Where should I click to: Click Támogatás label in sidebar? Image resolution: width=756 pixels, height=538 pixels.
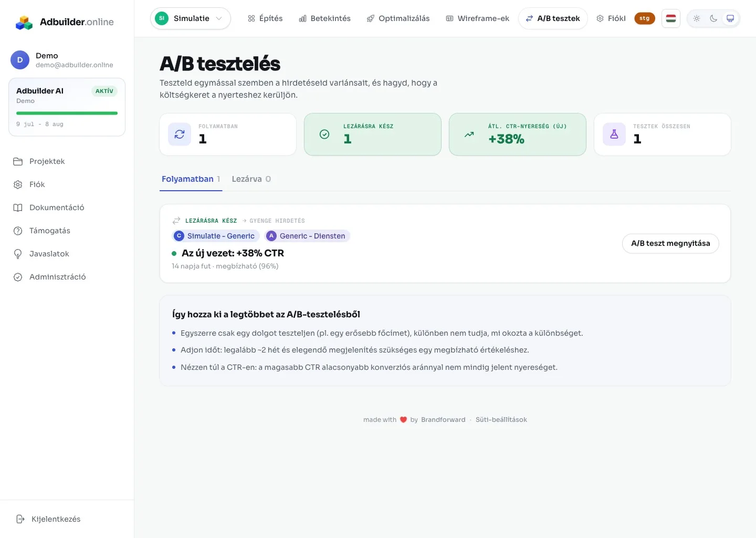click(x=50, y=231)
